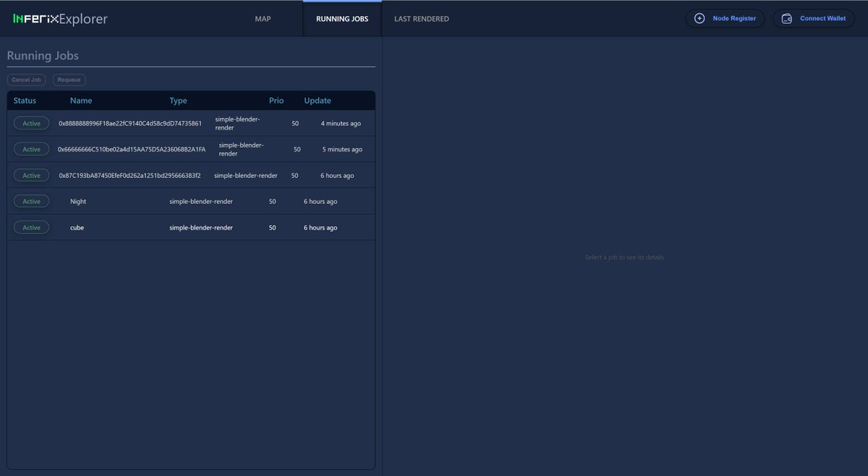Click the Active badge for job 0x87C193bA87450…
868x476 pixels.
pos(32,176)
